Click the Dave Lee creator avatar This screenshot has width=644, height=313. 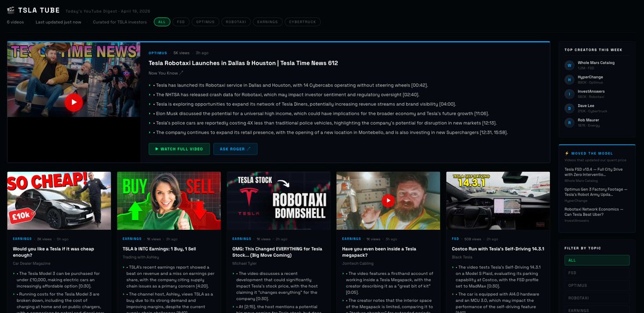point(569,108)
